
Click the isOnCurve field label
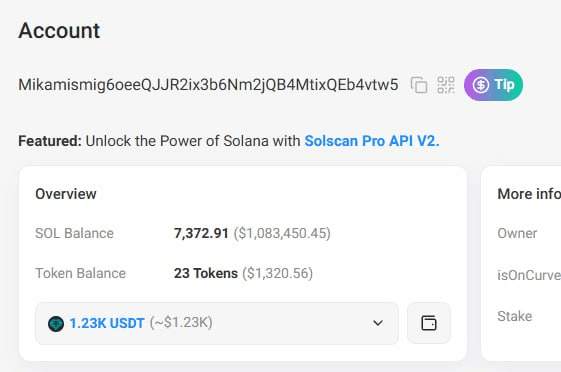click(x=529, y=275)
